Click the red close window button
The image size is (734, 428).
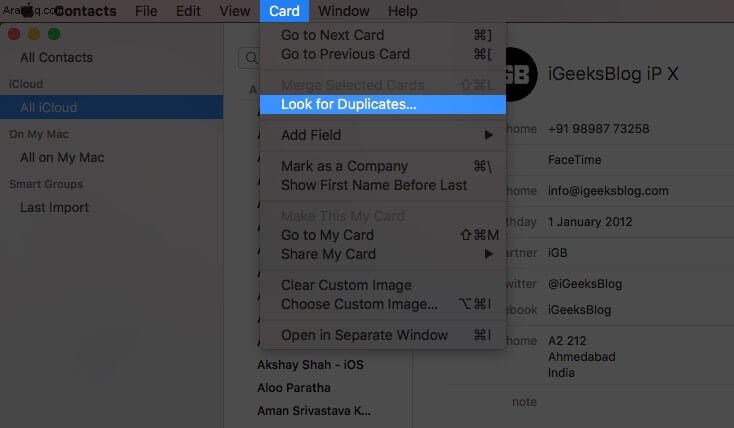(x=14, y=34)
